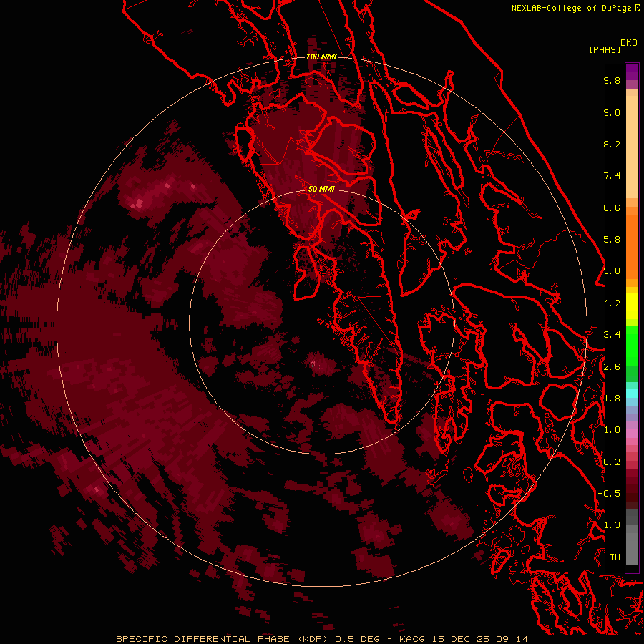Select the 9.0 value on the color scale

point(612,112)
